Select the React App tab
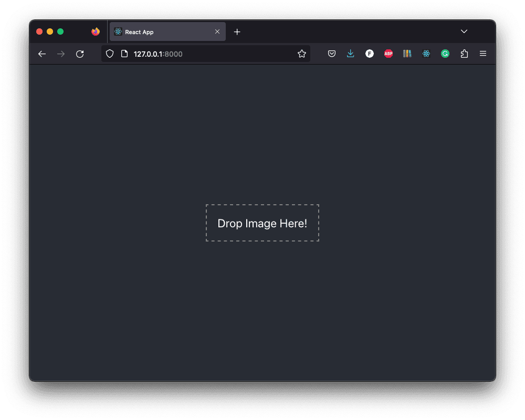 167,32
